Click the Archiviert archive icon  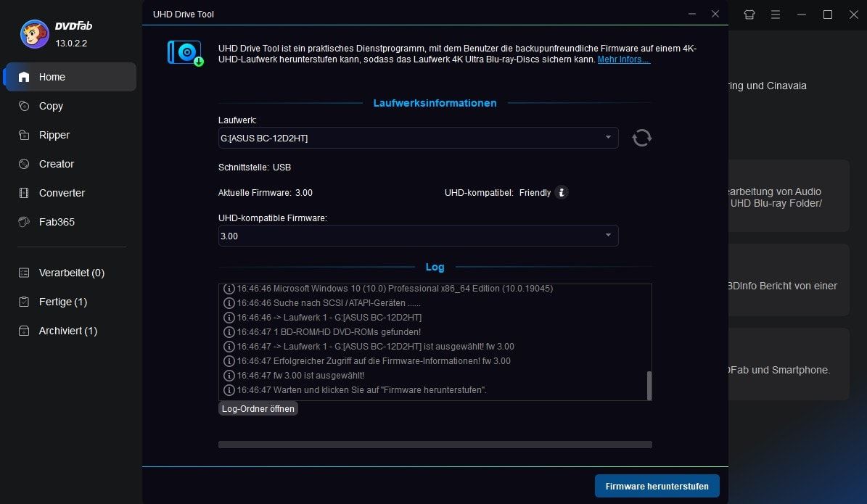[x=24, y=331]
